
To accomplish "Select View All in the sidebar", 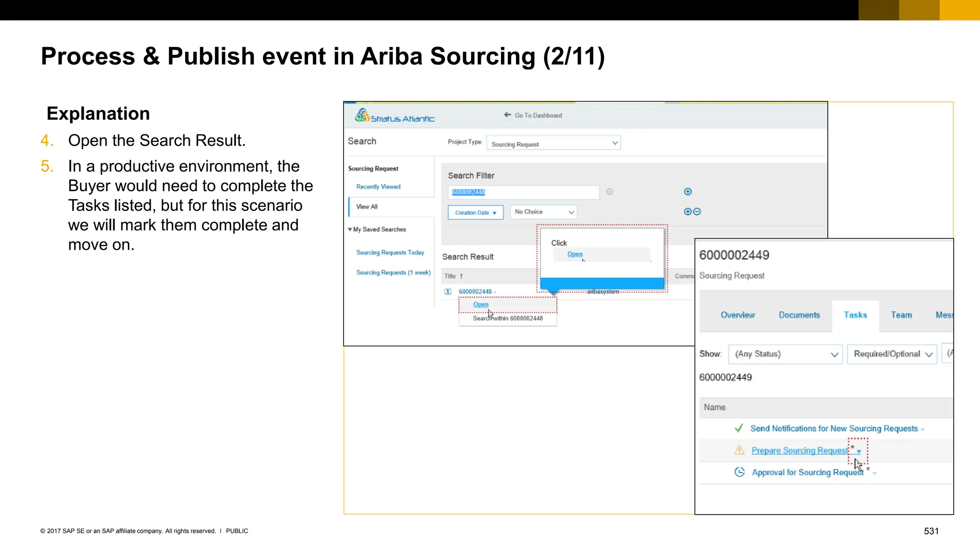I will pyautogui.click(x=367, y=207).
